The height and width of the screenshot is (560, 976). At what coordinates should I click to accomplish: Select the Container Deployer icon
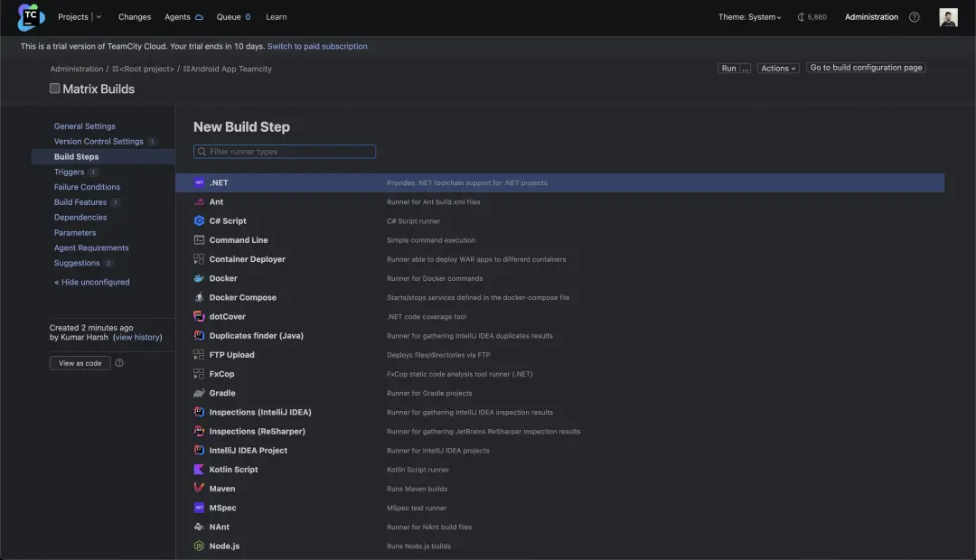click(199, 259)
